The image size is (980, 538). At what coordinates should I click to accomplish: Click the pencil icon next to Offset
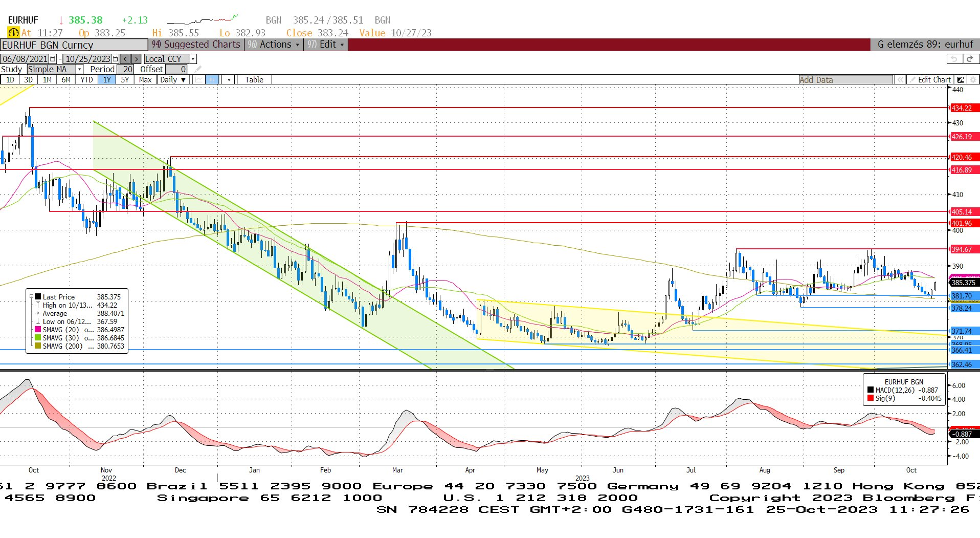(197, 69)
